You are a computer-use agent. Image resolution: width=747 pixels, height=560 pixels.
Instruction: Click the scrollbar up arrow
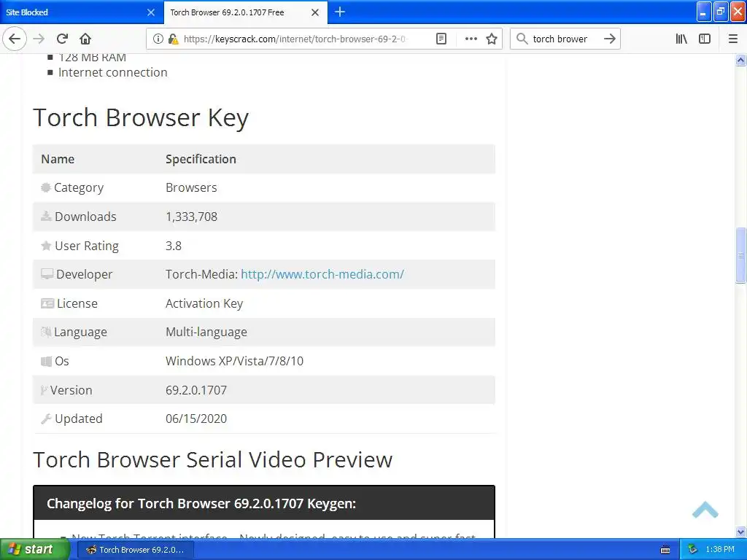[741, 60]
